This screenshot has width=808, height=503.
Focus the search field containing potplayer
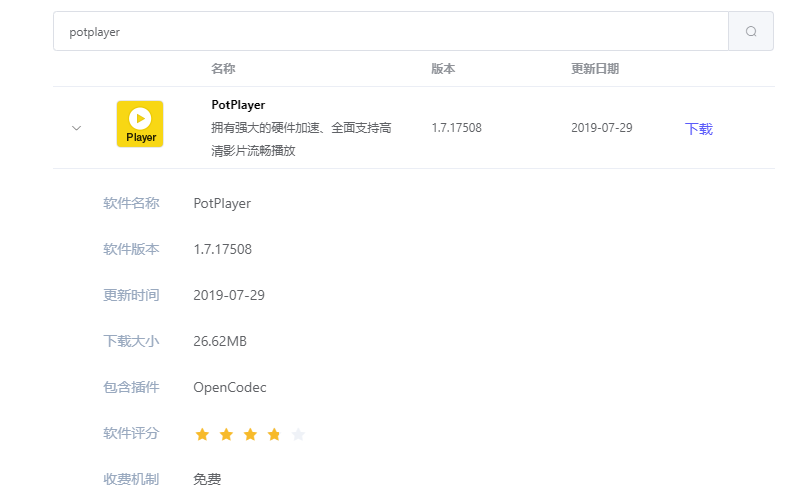coord(391,31)
